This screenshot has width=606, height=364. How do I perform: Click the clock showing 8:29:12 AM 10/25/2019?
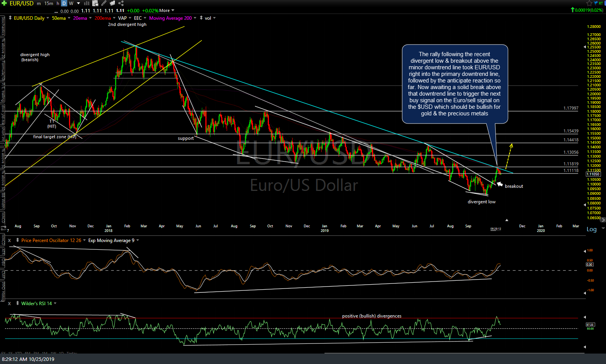28,359
